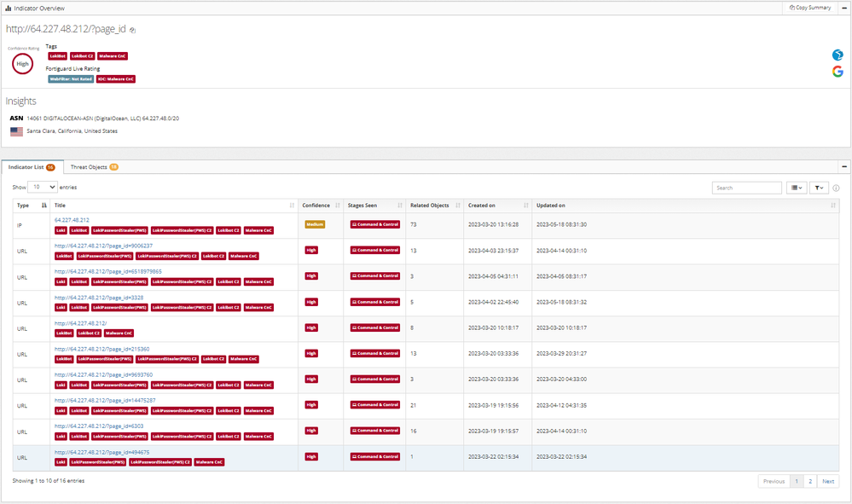Copy the indicator URL with the copy icon
Screen dimensions: 852x504
pyautogui.click(x=132, y=31)
